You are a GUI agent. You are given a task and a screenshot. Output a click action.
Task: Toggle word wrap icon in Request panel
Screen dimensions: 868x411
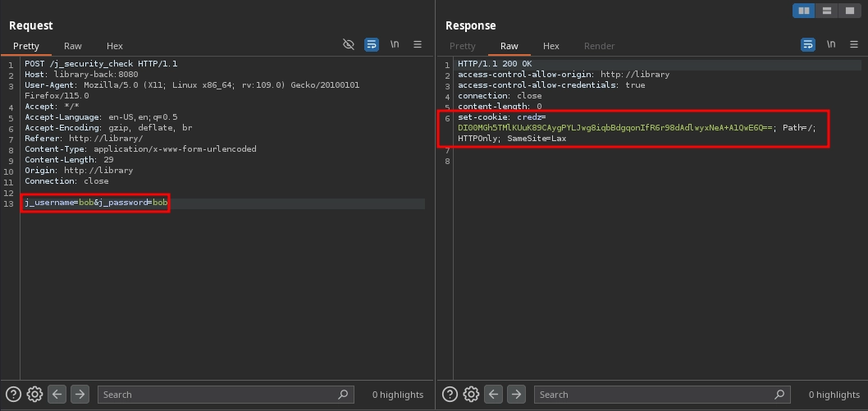372,44
